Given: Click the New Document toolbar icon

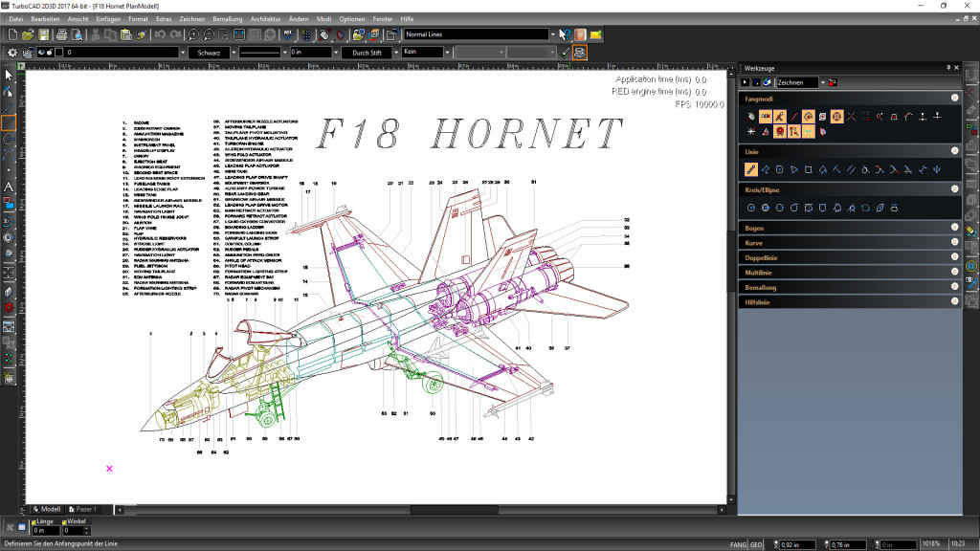Looking at the screenshot, I should coord(11,33).
